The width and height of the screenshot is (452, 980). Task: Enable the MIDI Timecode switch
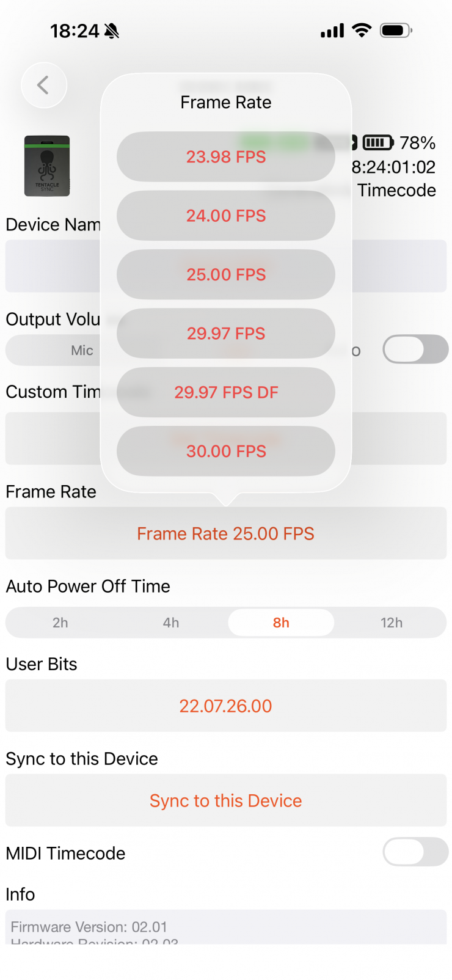point(415,852)
